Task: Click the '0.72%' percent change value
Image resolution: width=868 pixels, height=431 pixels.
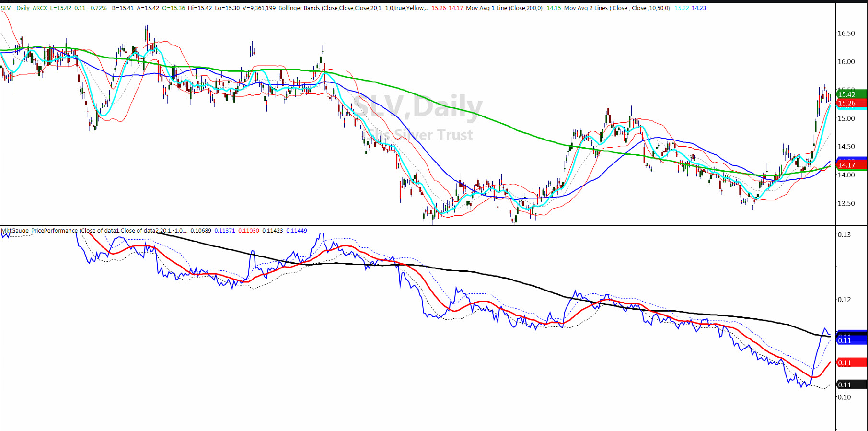Action: click(99, 8)
